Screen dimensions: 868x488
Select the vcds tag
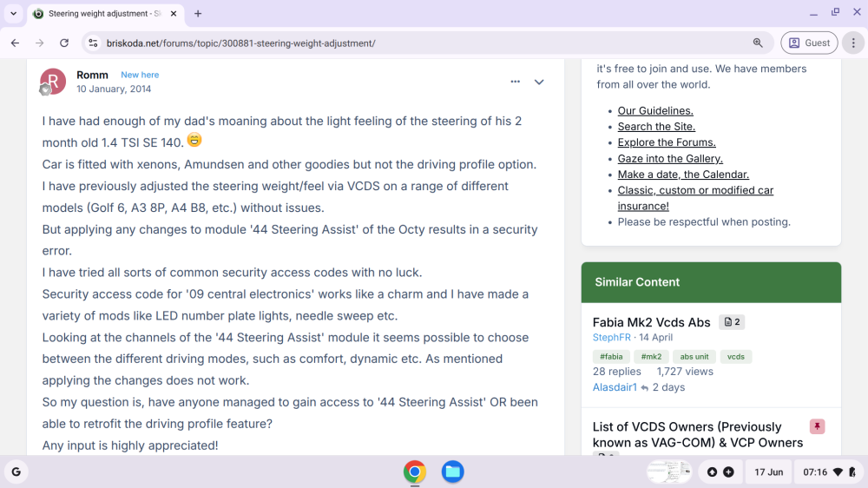pos(736,357)
